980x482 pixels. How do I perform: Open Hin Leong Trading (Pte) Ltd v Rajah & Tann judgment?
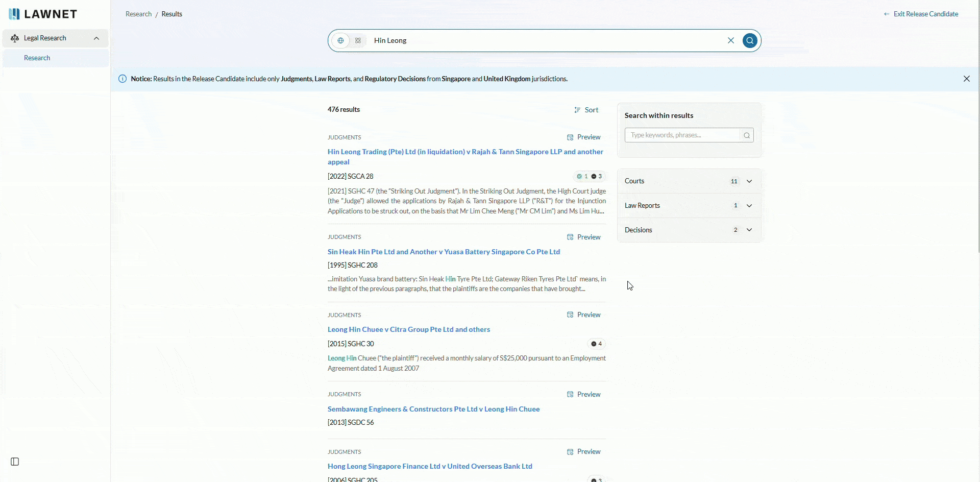[x=465, y=157]
